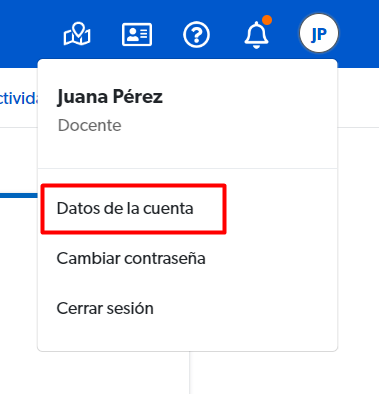Select Datos de la cuenta
This screenshot has height=394, width=379.
[125, 209]
